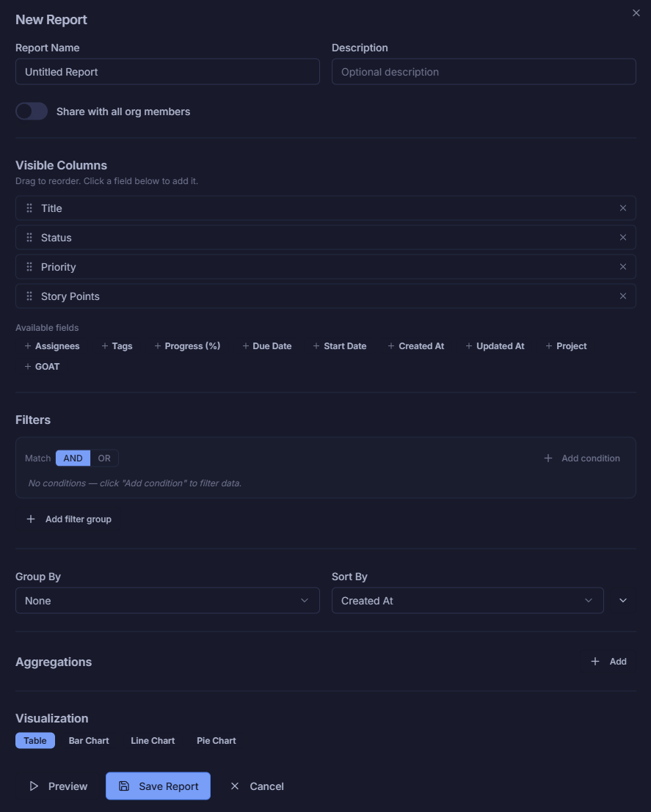The height and width of the screenshot is (812, 651).
Task: Click the Story Points column row label
Action: [x=70, y=296]
